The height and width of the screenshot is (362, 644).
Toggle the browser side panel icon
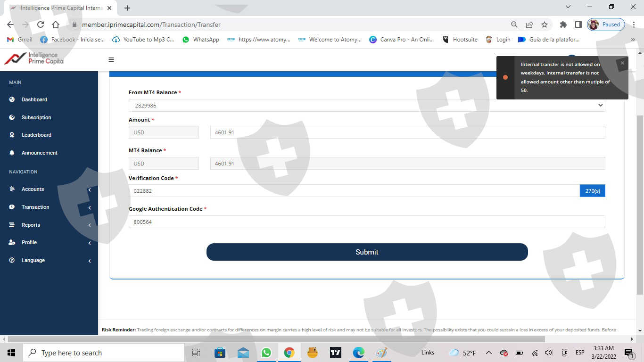(578, 25)
